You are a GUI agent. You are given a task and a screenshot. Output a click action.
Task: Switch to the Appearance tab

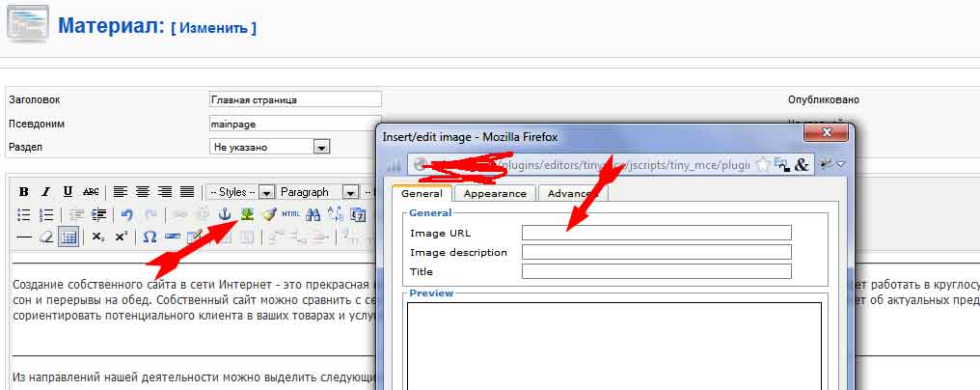coord(495,193)
